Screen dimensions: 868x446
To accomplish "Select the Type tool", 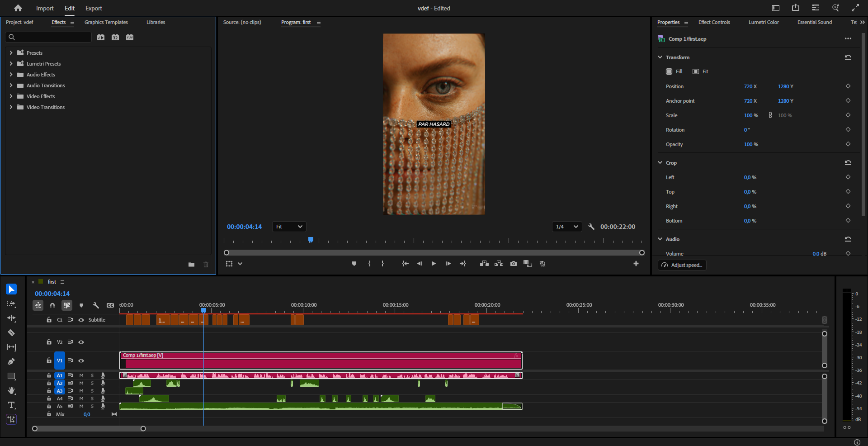I will click(x=11, y=405).
